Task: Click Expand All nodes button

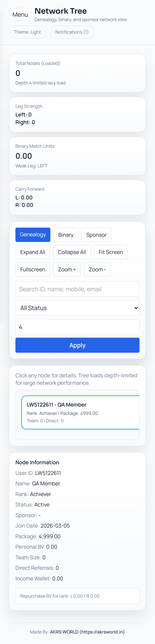Action: pos(33,252)
